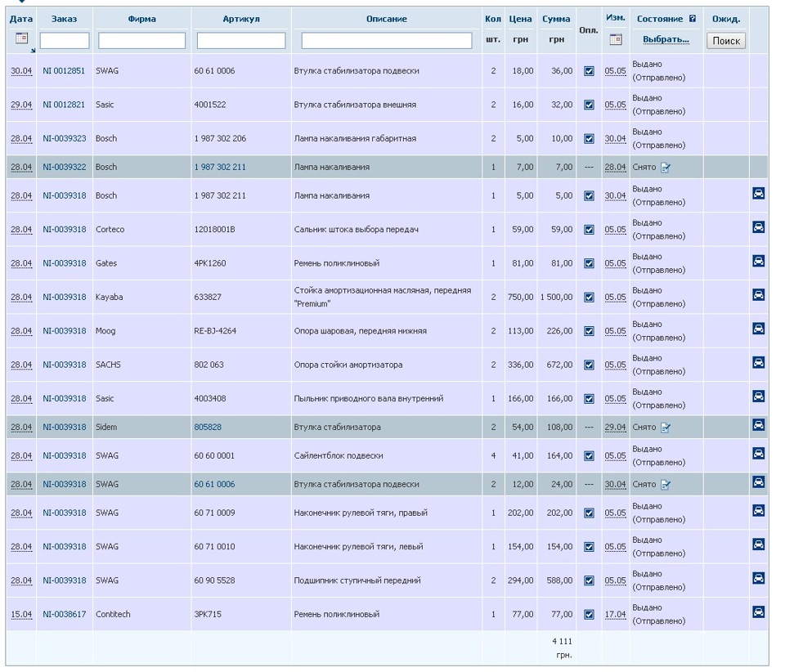Open note icon for cancelled SWAG 60 61 0006 row
The height and width of the screenshot is (672, 785).
click(x=665, y=485)
